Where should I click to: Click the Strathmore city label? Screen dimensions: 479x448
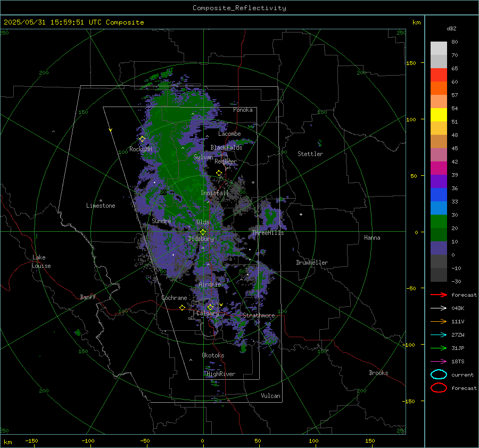[x=259, y=315]
